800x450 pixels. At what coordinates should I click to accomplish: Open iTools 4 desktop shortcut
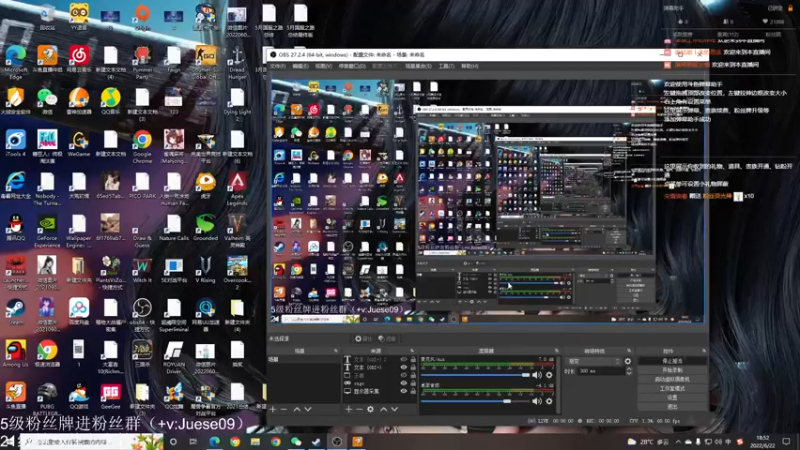pyautogui.click(x=15, y=143)
